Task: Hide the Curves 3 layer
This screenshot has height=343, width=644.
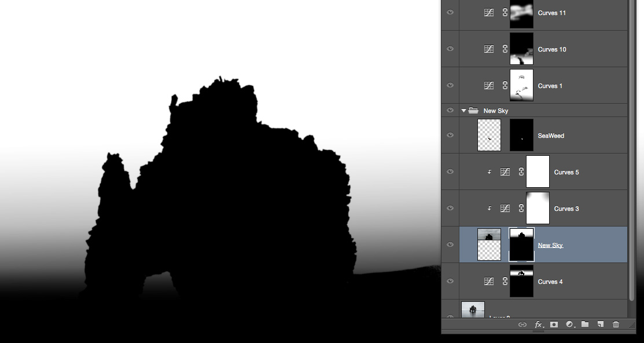Action: point(450,208)
